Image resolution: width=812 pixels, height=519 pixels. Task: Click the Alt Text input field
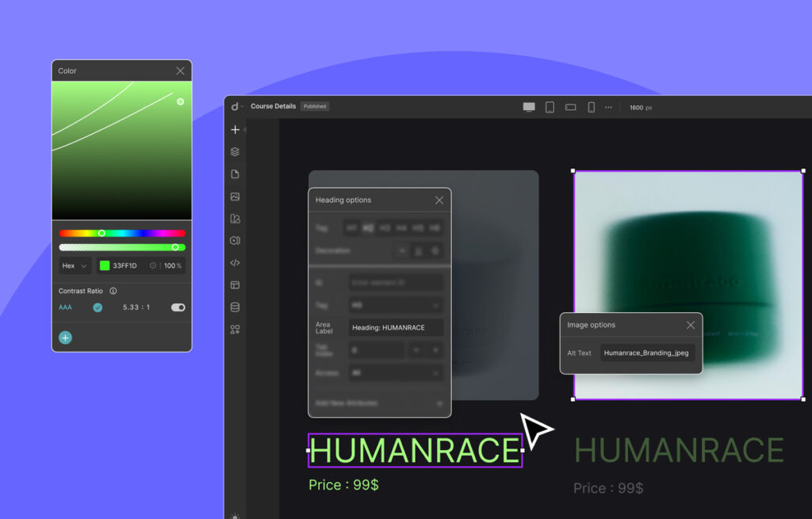click(x=648, y=353)
